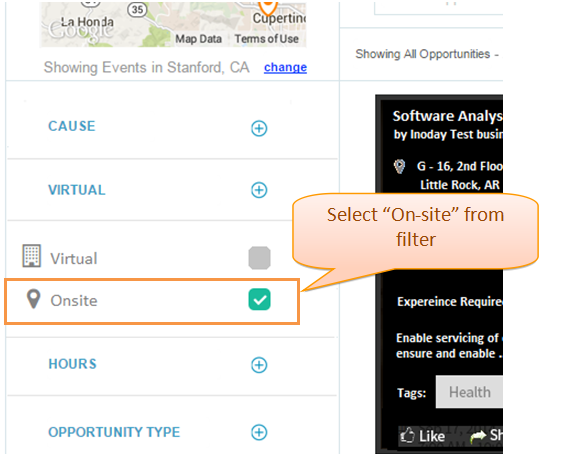Image resolution: width=568 pixels, height=454 pixels.
Task: Expand the VIRTUAL filter section
Action: click(259, 190)
